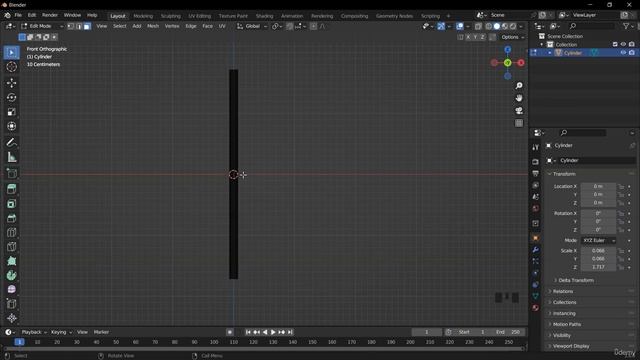640x360 pixels.
Task: Switch to the Shading workspace tab
Action: (x=264, y=16)
